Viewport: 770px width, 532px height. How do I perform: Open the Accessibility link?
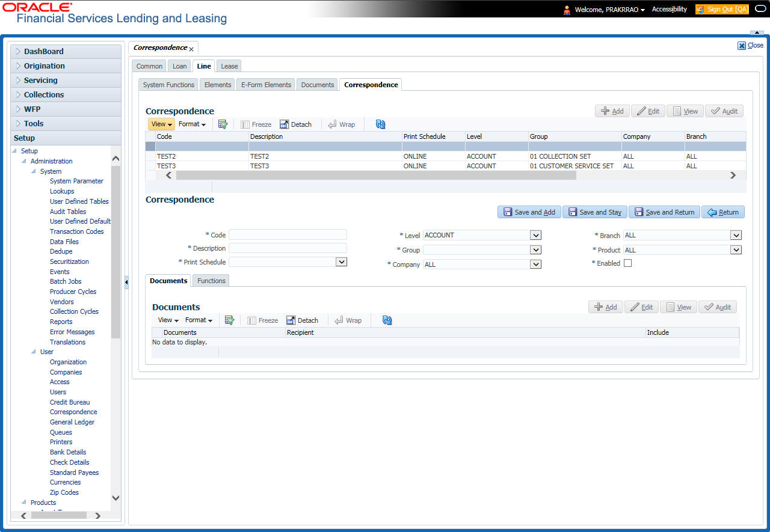tap(670, 10)
